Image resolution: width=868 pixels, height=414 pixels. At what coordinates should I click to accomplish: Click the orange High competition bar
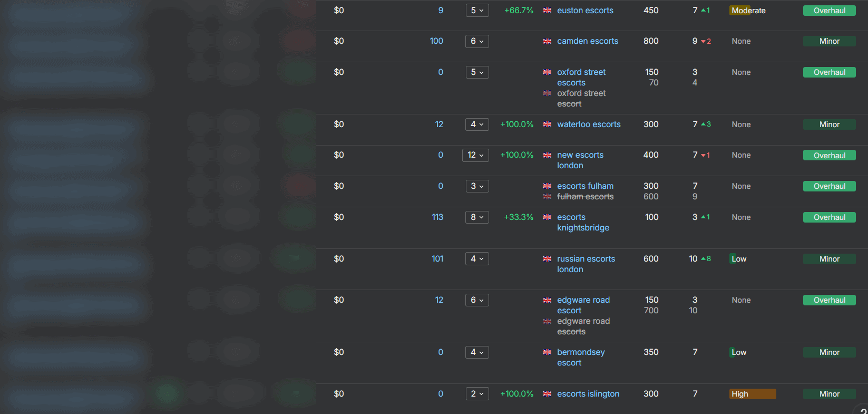point(753,394)
